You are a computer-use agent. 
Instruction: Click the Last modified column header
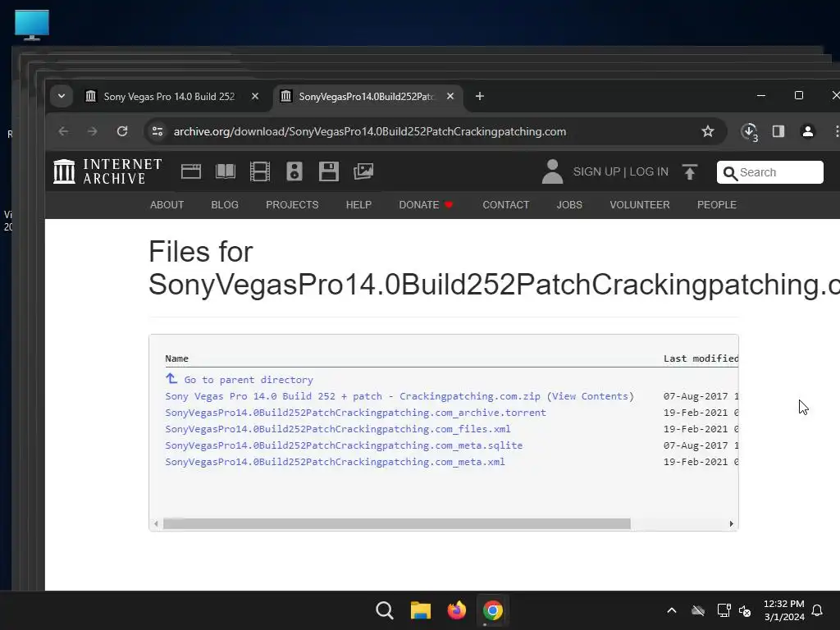tap(701, 358)
